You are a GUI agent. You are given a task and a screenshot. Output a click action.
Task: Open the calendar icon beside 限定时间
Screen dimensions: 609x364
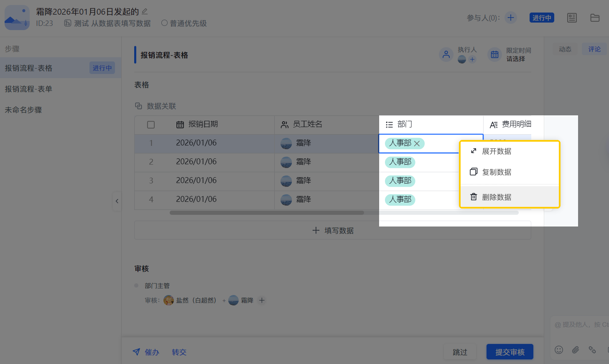coord(494,55)
